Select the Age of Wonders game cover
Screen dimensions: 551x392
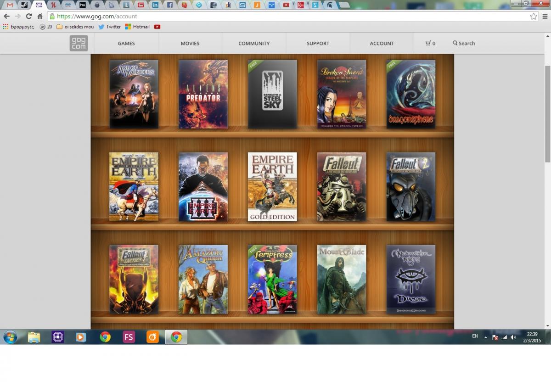tap(134, 94)
